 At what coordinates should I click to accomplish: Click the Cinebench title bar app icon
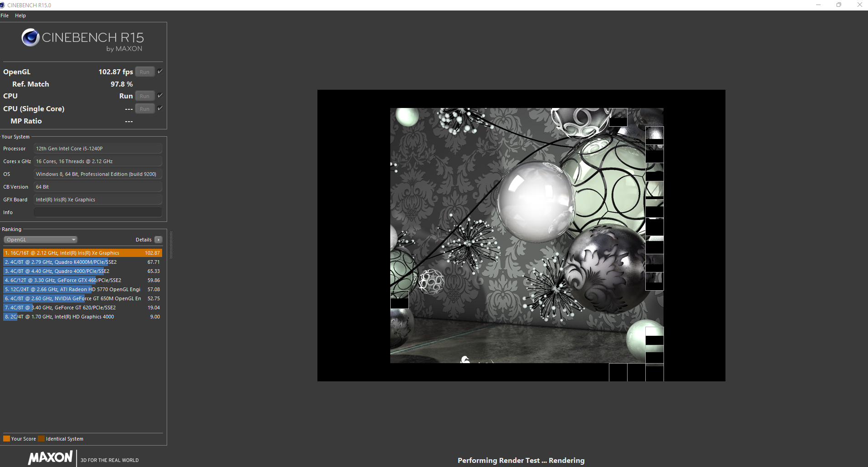(3, 5)
